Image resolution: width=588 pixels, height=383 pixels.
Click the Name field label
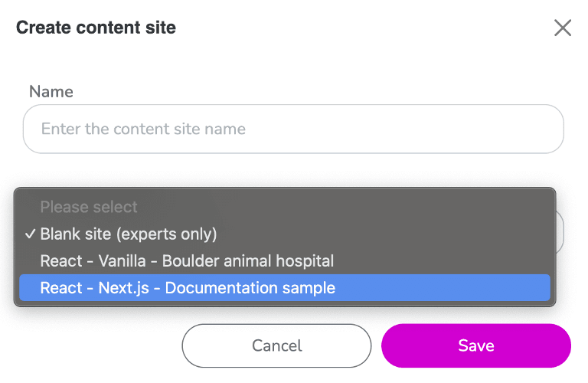[x=51, y=92]
